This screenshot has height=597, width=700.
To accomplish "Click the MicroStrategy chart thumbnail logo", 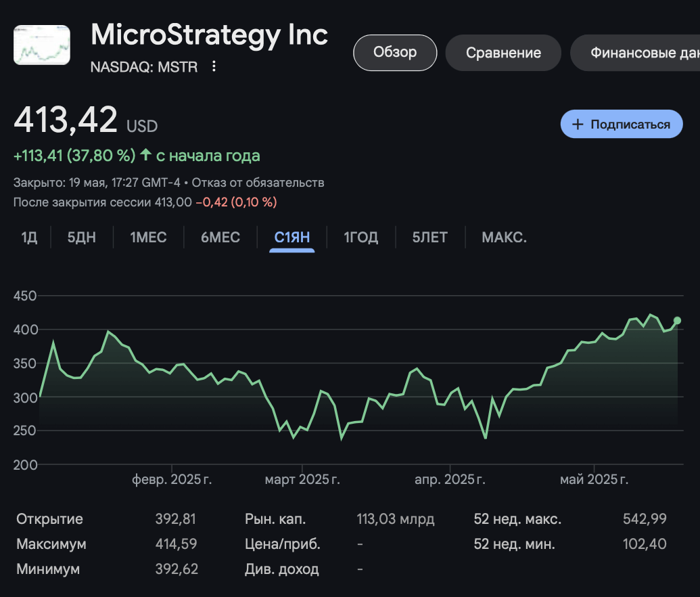I will (x=42, y=45).
